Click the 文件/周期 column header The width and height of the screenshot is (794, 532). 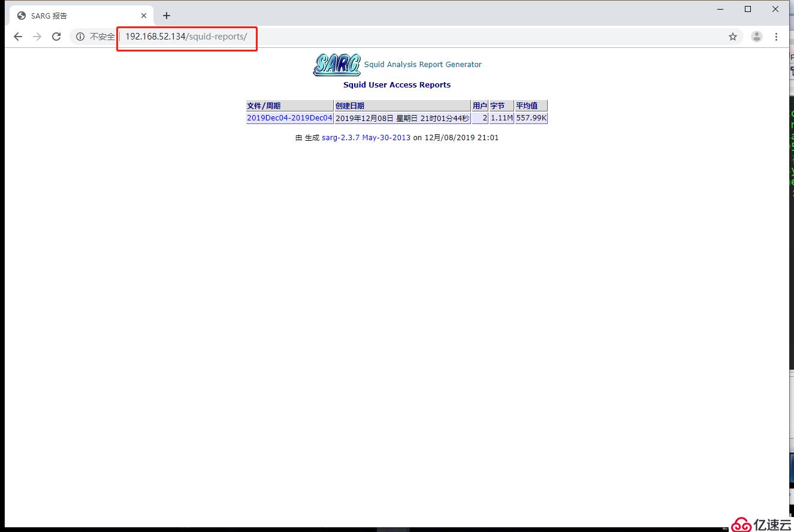289,105
